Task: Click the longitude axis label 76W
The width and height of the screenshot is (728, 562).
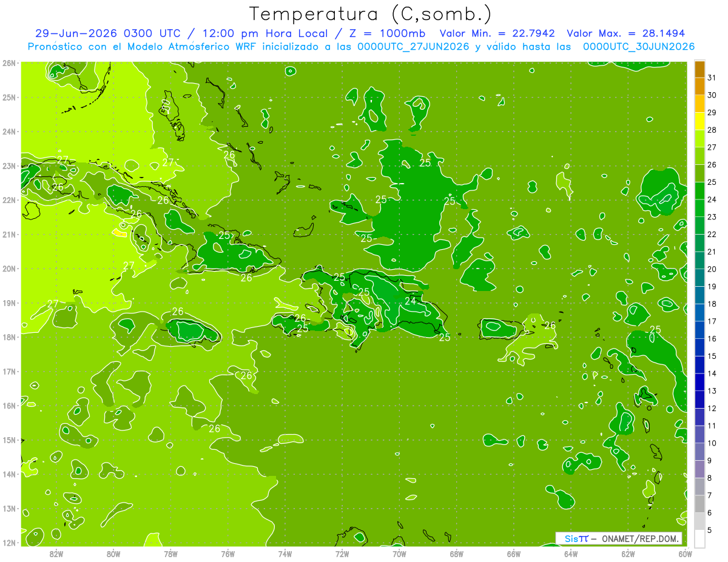Action: pos(228,554)
